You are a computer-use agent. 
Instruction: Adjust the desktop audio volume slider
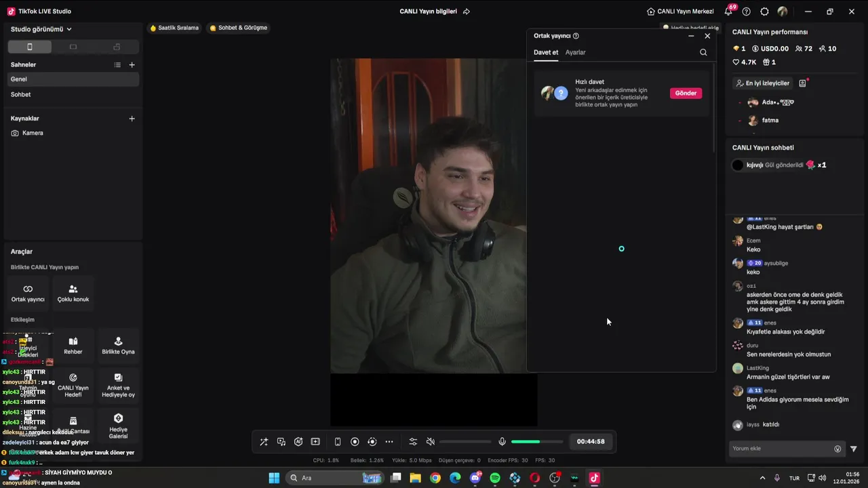[x=465, y=442]
